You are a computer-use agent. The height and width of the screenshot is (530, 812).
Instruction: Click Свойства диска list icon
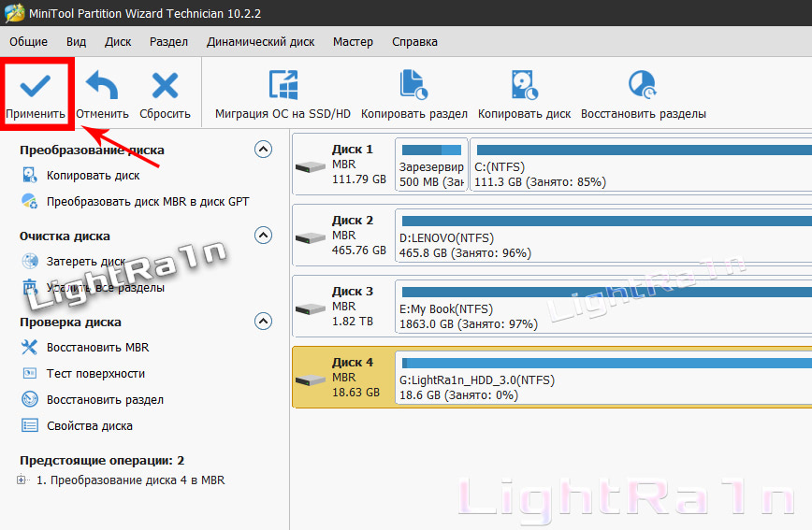click(x=30, y=425)
